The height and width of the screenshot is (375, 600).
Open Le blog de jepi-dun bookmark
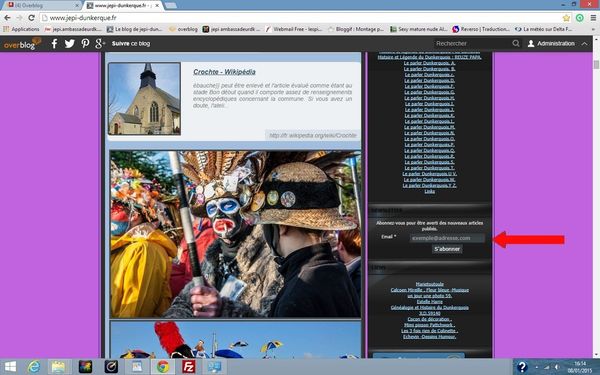coord(135,29)
